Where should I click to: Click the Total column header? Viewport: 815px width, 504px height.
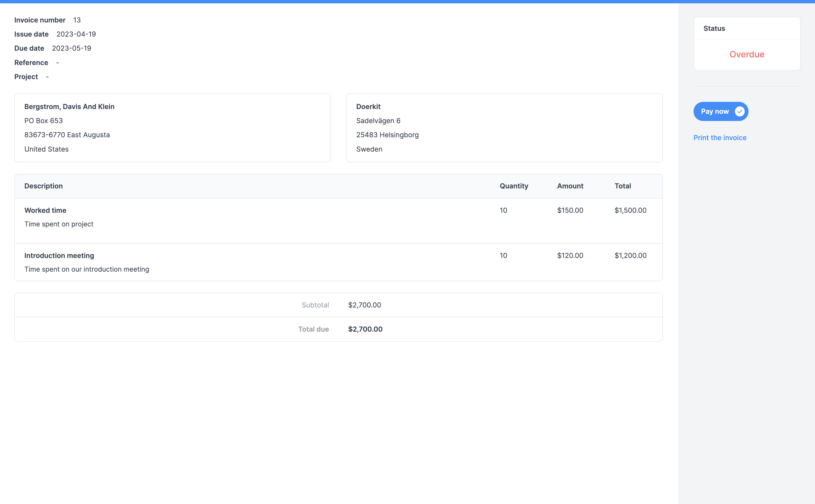[x=623, y=186]
